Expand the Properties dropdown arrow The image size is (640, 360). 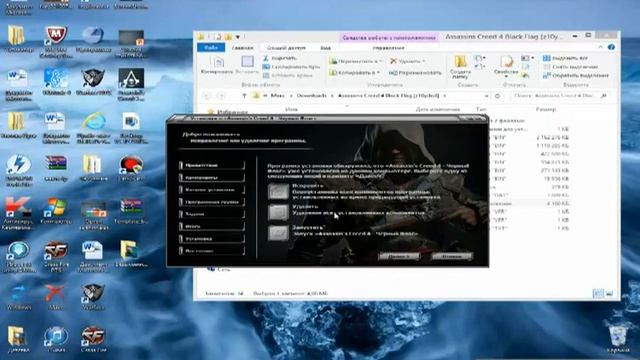(506, 76)
